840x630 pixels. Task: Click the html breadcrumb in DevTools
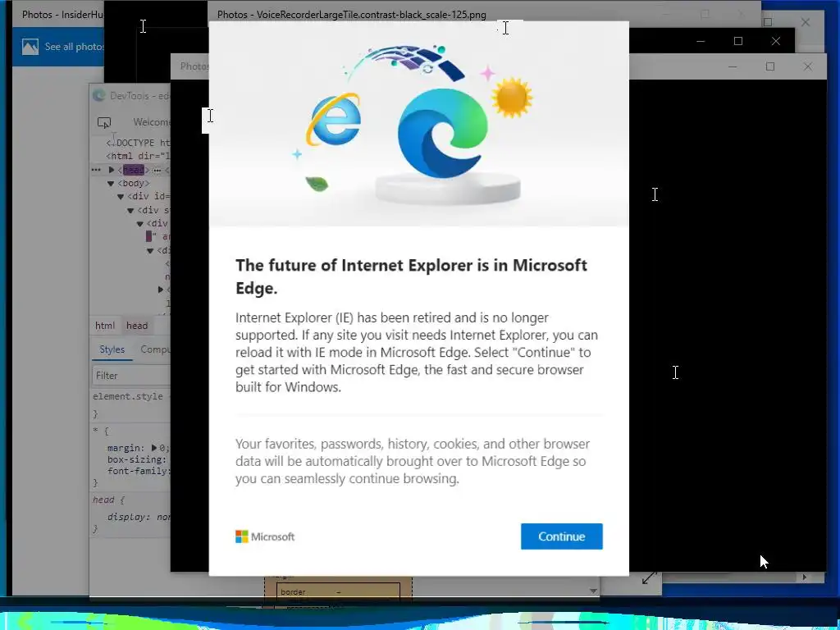click(x=105, y=326)
